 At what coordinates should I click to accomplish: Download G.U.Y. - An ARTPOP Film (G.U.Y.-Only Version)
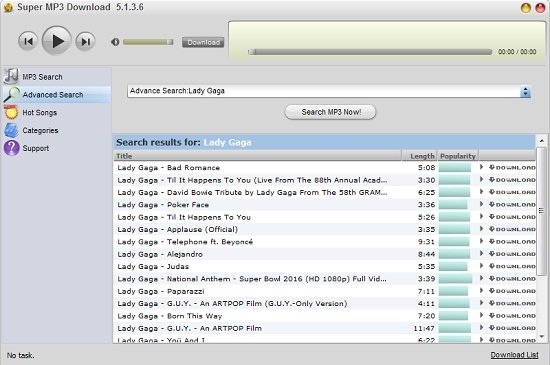(x=512, y=304)
